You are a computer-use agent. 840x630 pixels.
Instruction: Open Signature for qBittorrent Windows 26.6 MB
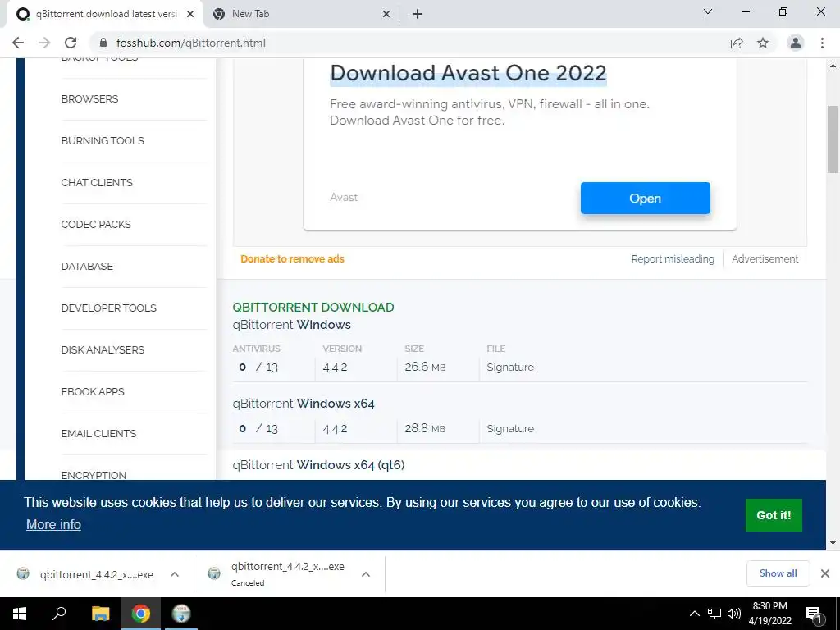pyautogui.click(x=510, y=367)
